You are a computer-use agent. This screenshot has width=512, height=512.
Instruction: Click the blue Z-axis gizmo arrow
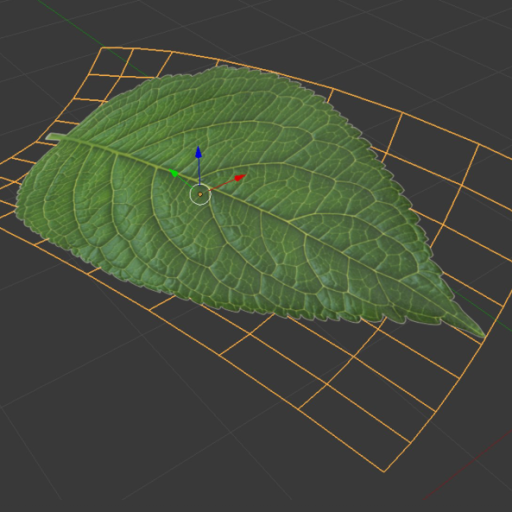pos(199,152)
